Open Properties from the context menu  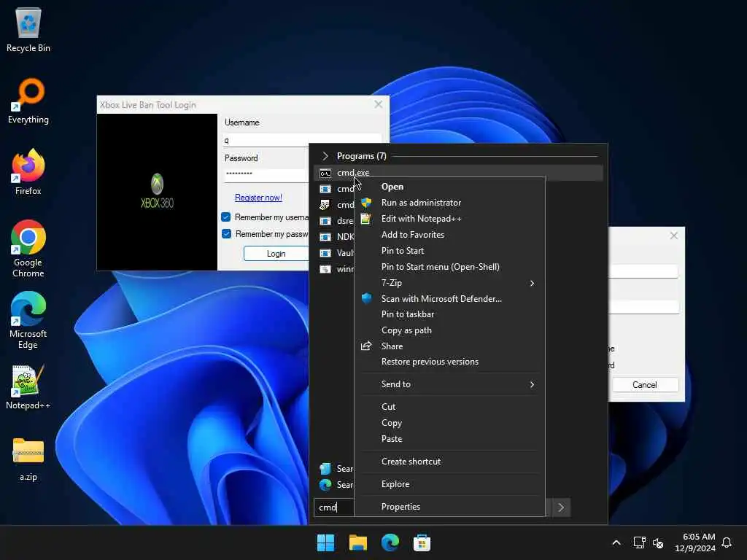click(x=449, y=507)
